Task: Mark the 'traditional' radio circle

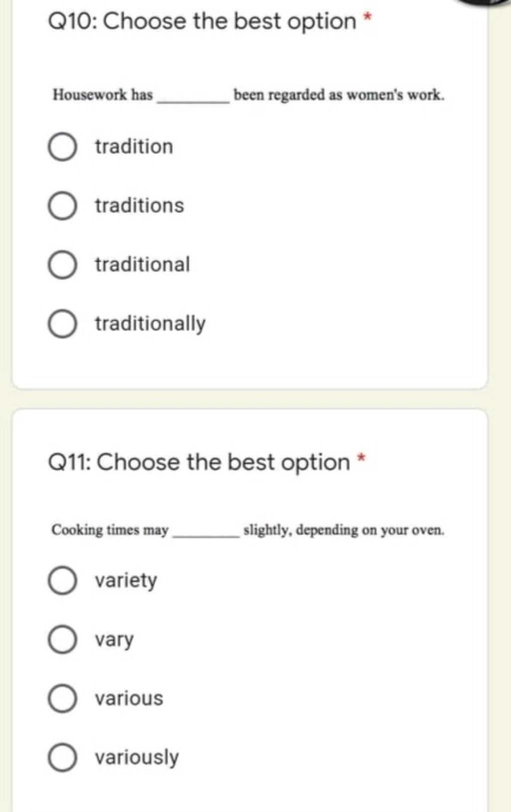Action: (x=62, y=265)
